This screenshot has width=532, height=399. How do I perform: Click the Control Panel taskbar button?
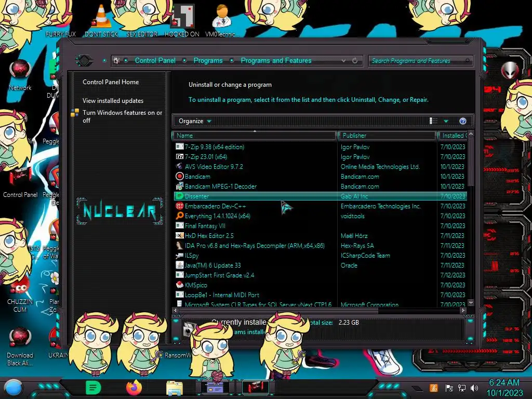pos(256,388)
